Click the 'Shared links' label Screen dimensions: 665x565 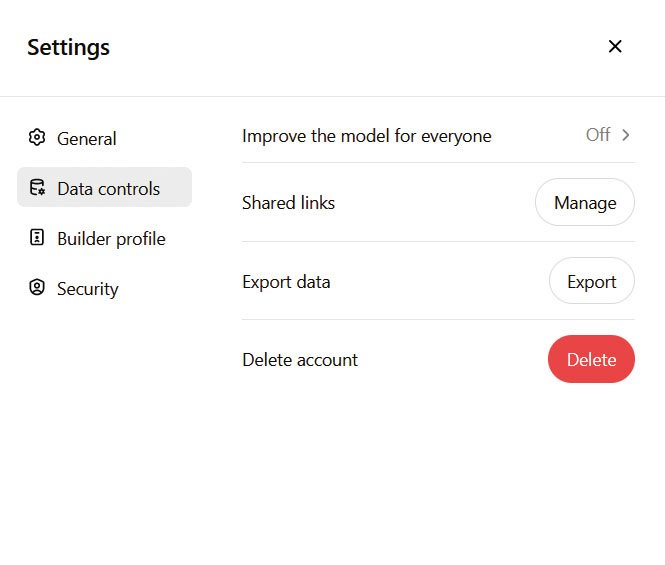click(288, 203)
